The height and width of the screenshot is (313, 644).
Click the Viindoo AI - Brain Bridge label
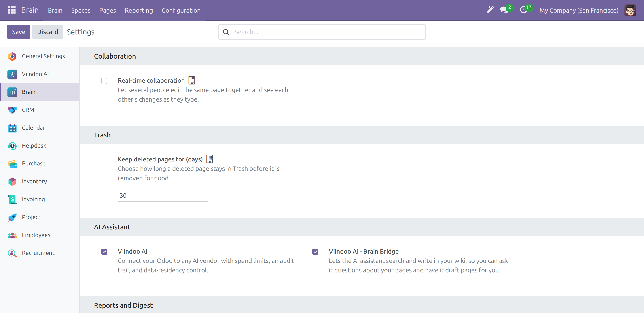click(364, 252)
